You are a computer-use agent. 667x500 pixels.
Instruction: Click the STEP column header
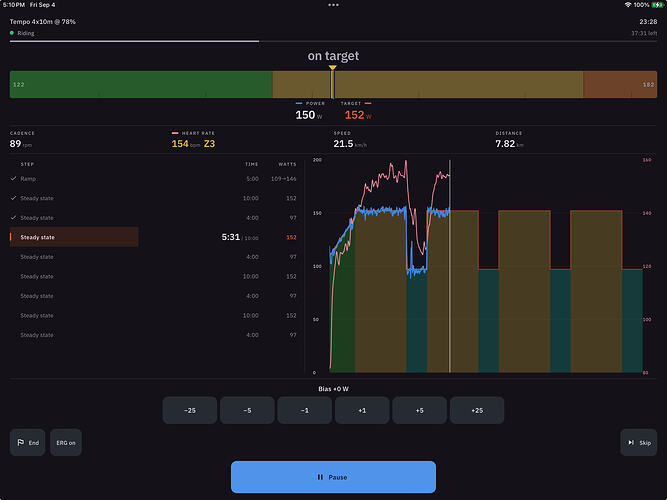27,164
